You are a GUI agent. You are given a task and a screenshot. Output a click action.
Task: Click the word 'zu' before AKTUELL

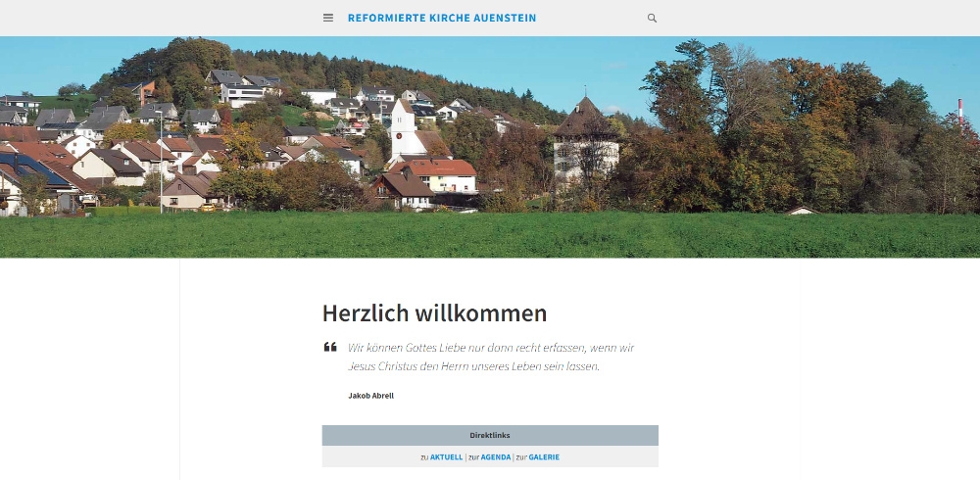click(424, 456)
